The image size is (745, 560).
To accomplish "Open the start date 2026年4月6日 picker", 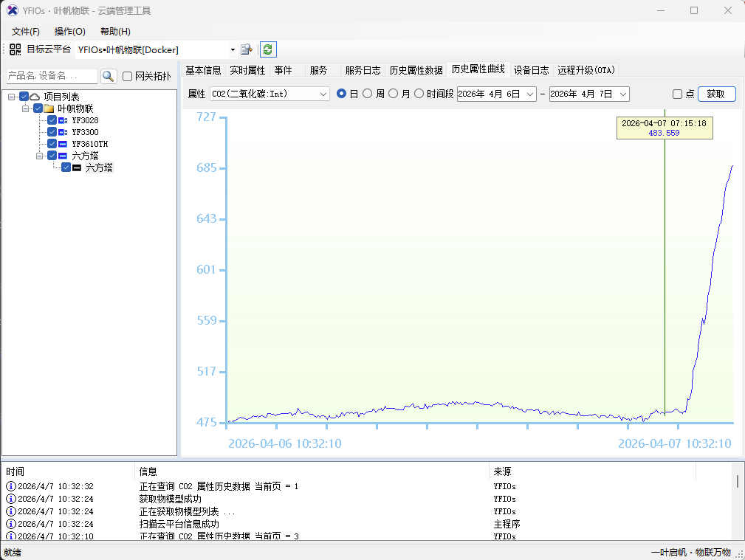I will (x=530, y=94).
